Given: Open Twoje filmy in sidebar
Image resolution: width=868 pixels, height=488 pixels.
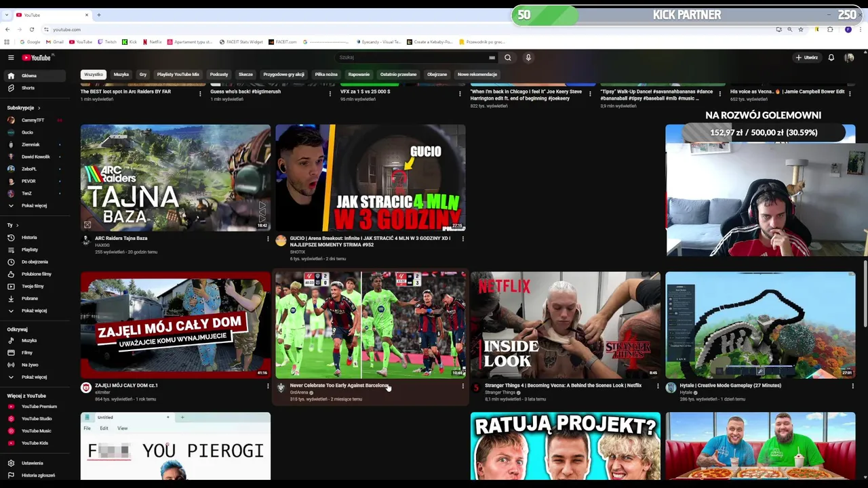Looking at the screenshot, I should coord(34,286).
